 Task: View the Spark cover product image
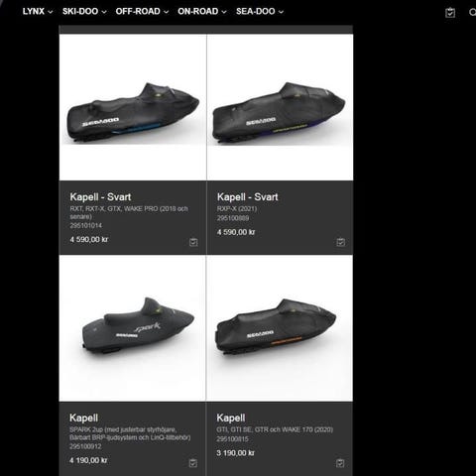tap(133, 328)
